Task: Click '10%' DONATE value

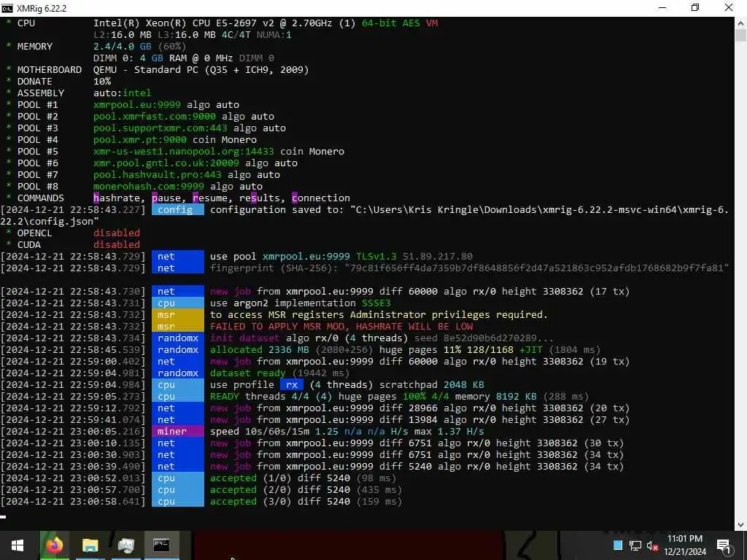Action: pos(102,82)
